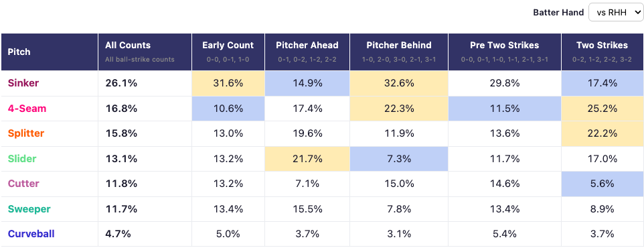Viewport: 644px width, 250px height.
Task: Click the Curveball pitch label
Action: (31, 234)
